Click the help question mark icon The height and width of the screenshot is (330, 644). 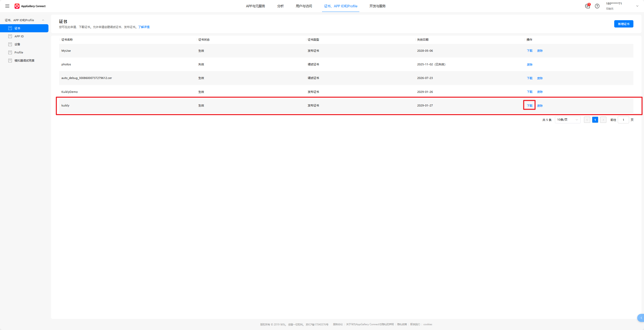(597, 6)
